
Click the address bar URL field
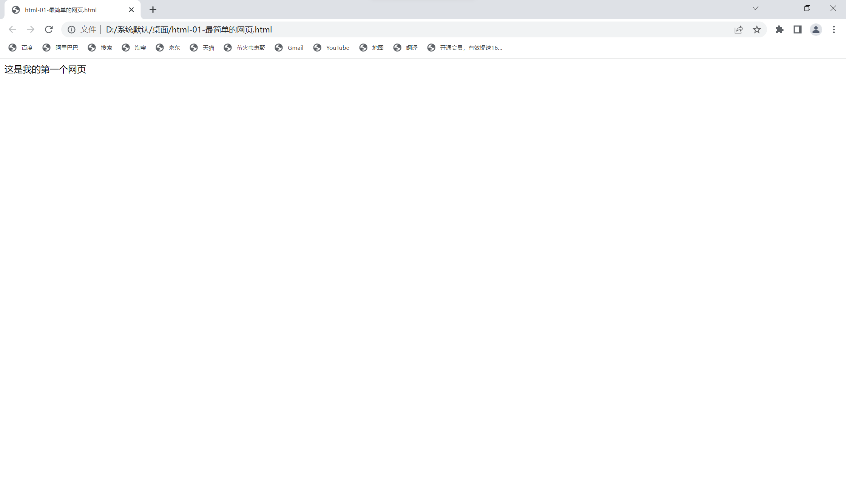378,29
